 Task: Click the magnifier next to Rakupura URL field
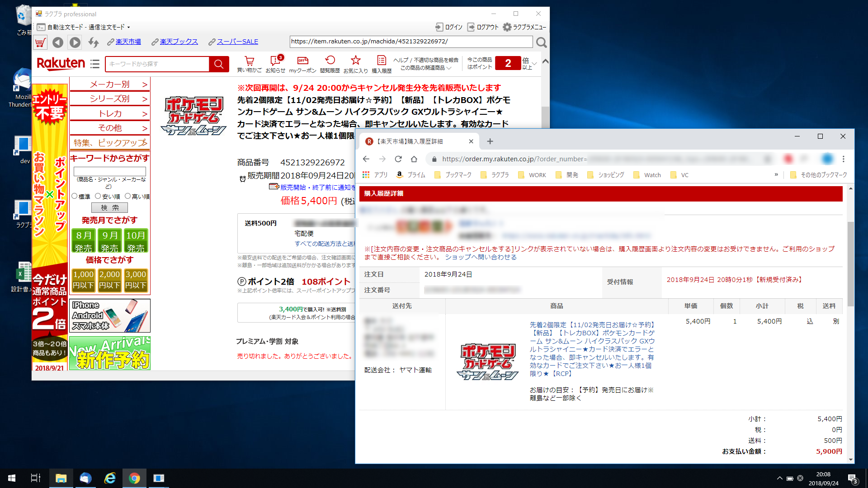pos(541,42)
